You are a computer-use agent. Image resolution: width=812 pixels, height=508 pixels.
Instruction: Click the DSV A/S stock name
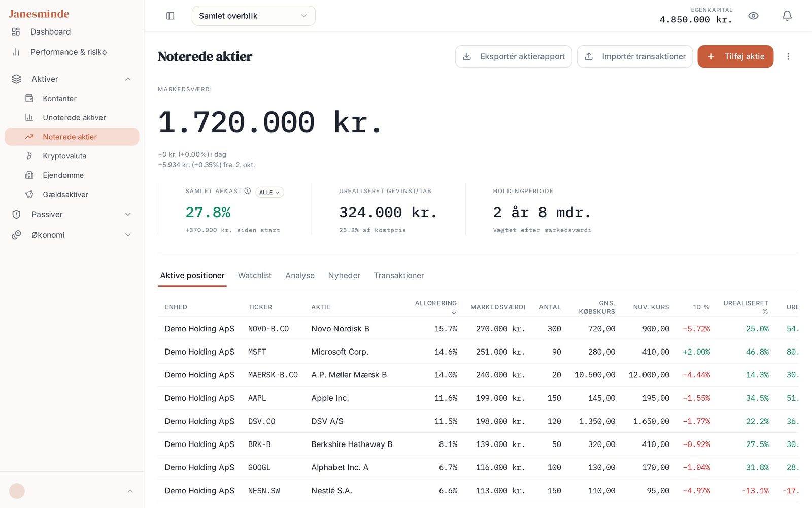click(x=327, y=421)
